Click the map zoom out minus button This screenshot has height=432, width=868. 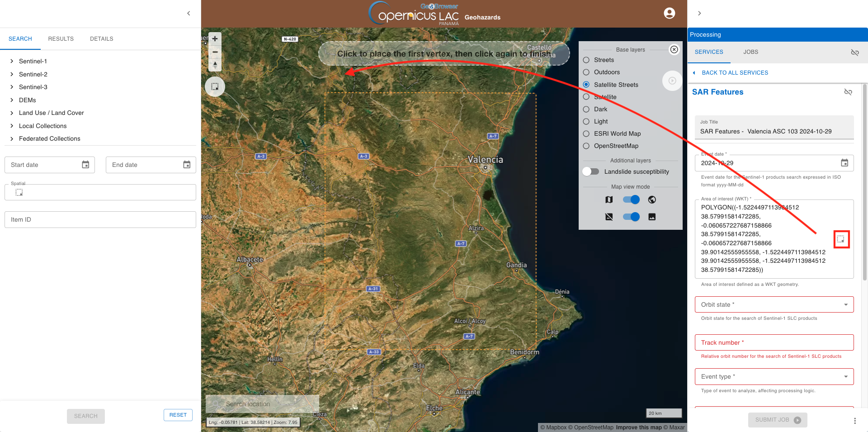215,52
